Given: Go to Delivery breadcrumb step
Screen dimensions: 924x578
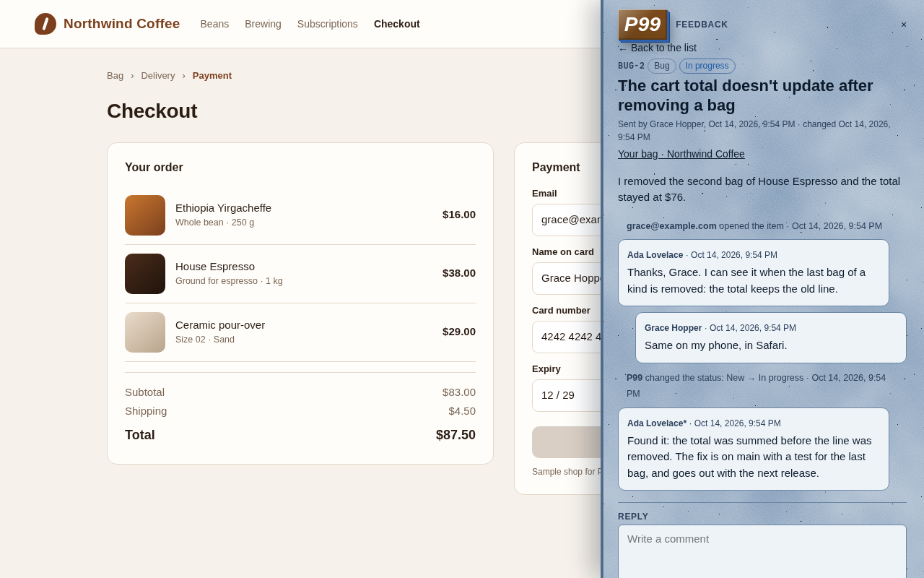Looking at the screenshot, I should (158, 75).
